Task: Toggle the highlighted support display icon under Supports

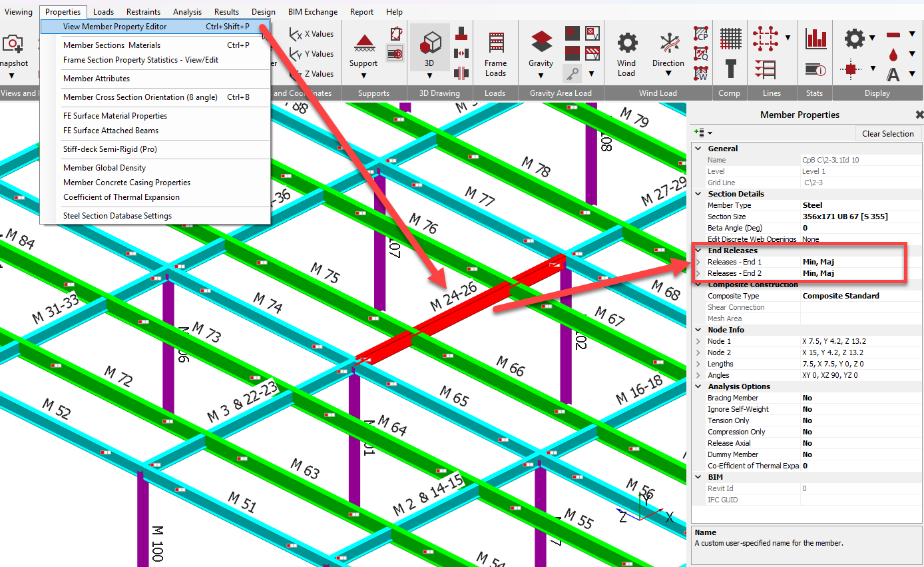Action: [395, 53]
